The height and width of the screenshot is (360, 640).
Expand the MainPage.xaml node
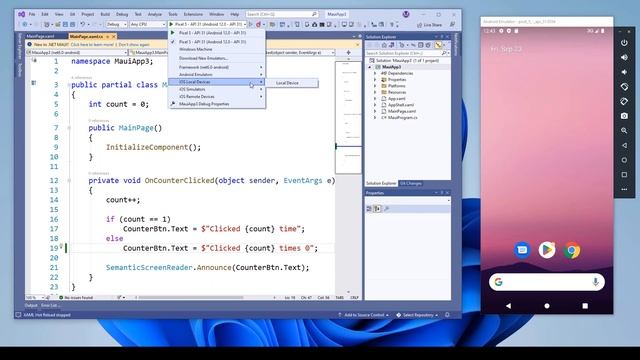[x=375, y=111]
